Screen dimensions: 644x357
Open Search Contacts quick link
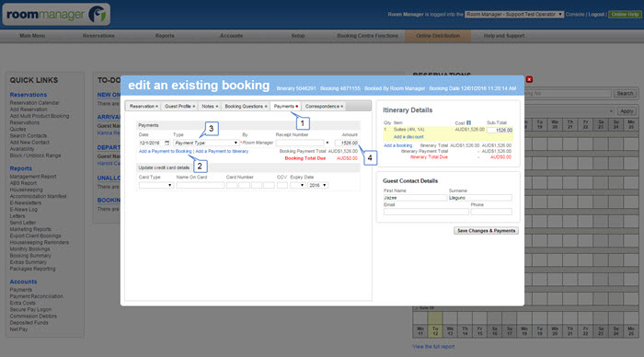click(x=29, y=136)
